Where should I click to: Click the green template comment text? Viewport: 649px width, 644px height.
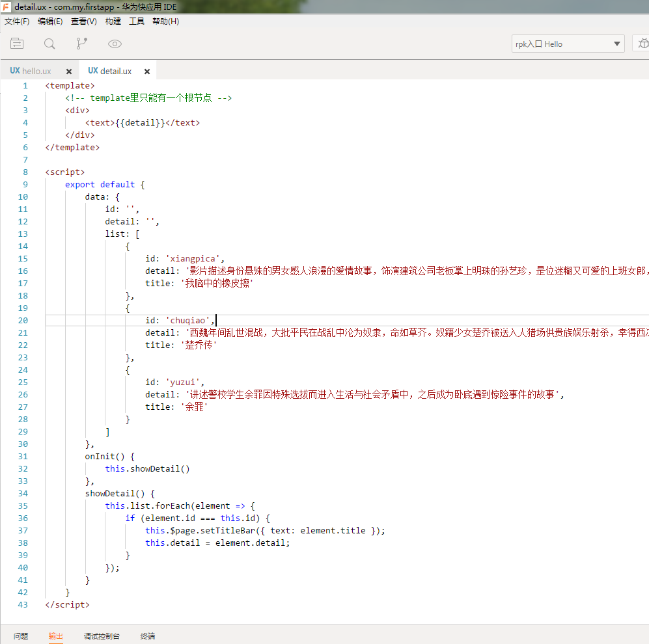(x=148, y=98)
